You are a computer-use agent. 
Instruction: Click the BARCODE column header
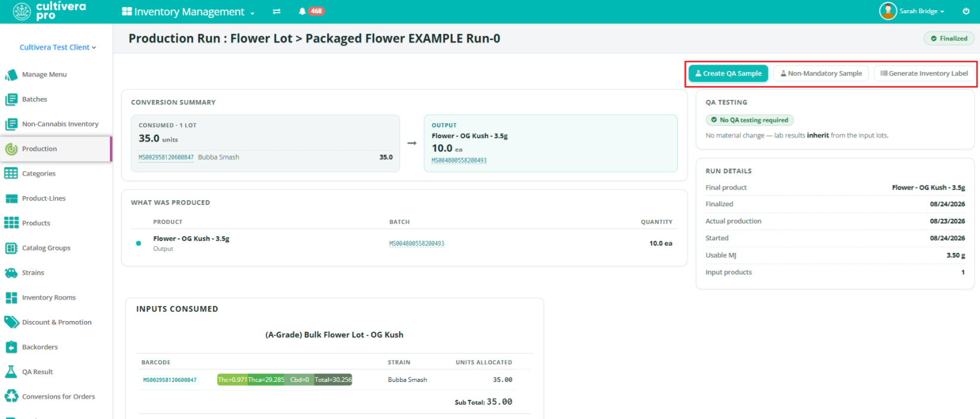click(156, 363)
